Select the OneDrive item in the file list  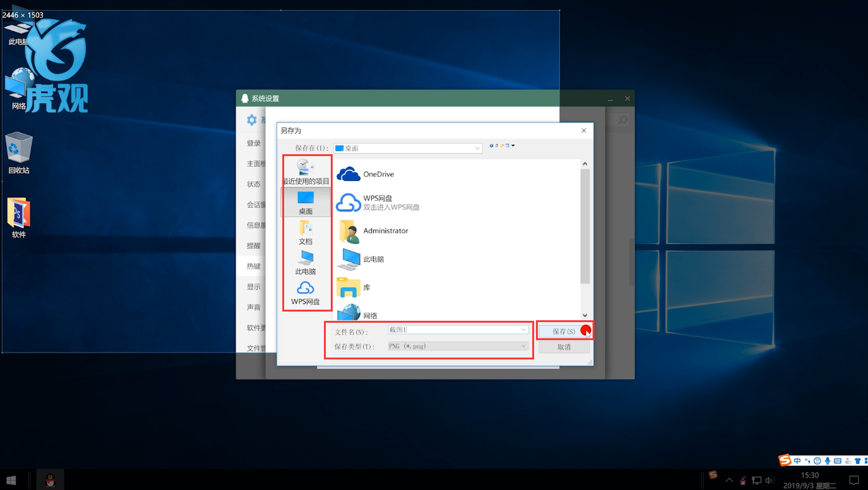[366, 174]
